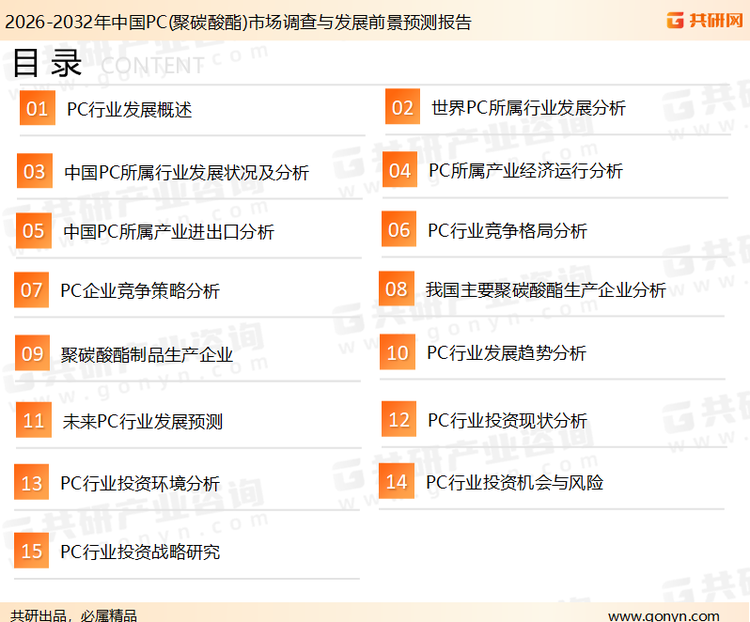Select the orange 07 number badge
750x622 pixels.
coord(32,289)
